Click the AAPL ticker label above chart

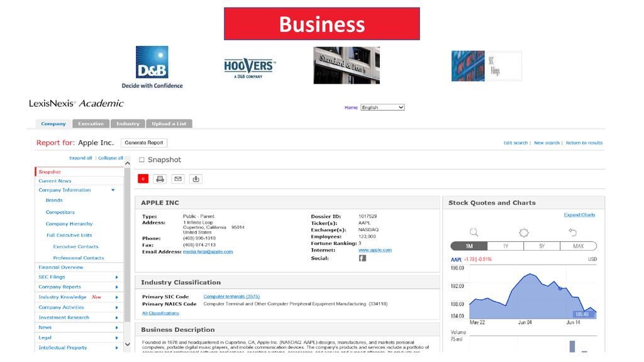click(x=456, y=260)
